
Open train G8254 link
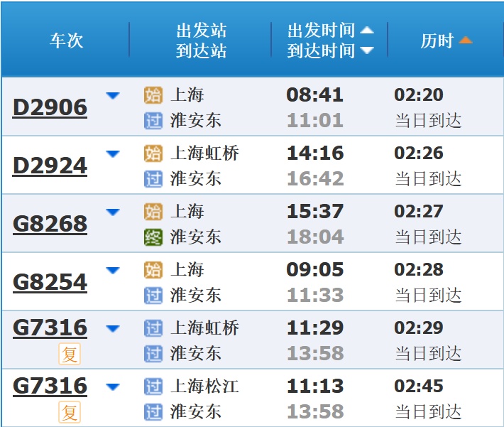point(50,282)
